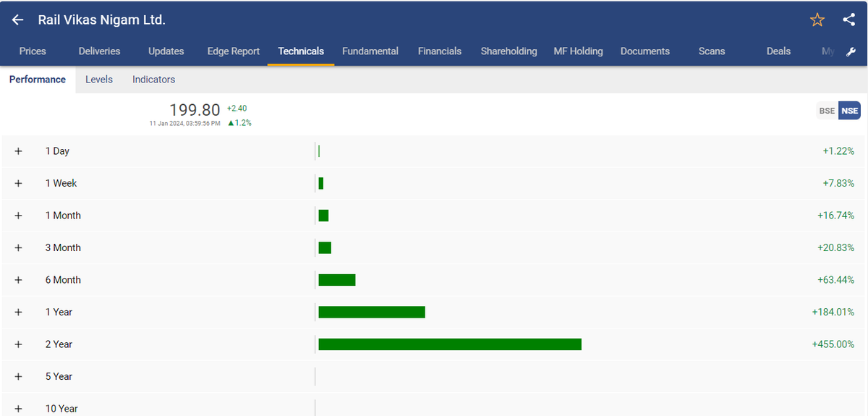This screenshot has width=868, height=416.
Task: Click the +7.83% return value
Action: point(839,184)
